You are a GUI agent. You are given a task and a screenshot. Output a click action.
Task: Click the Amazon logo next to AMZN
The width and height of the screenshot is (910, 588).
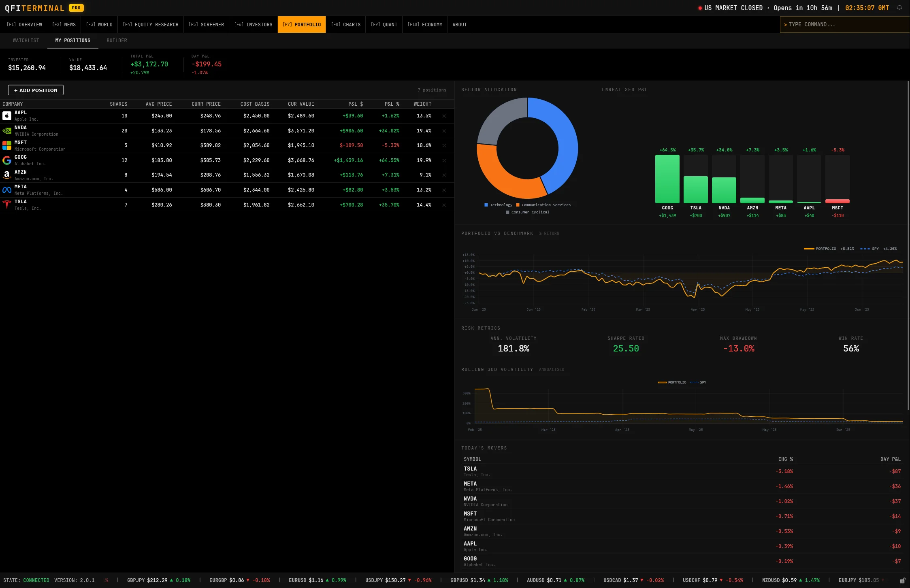tap(7, 175)
